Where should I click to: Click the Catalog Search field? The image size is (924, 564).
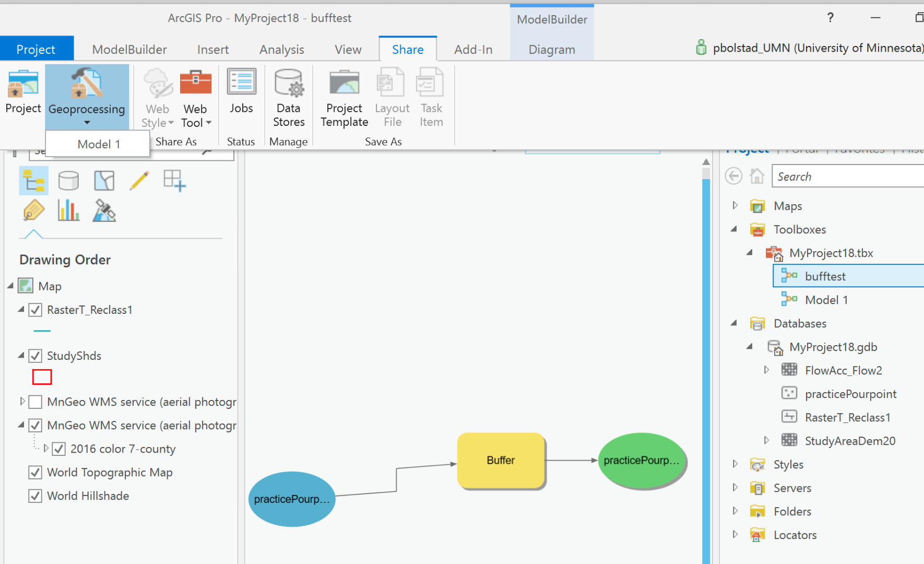pos(848,176)
